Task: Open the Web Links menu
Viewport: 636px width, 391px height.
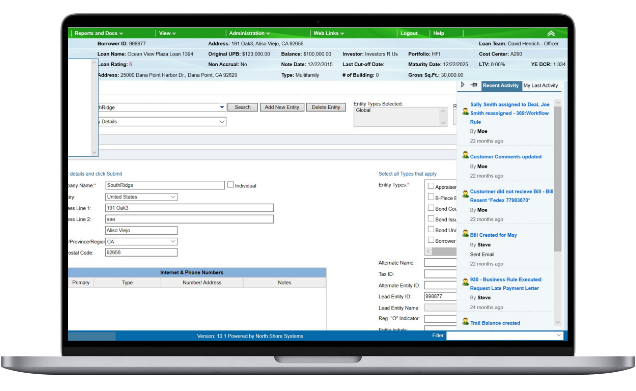Action: coord(329,33)
